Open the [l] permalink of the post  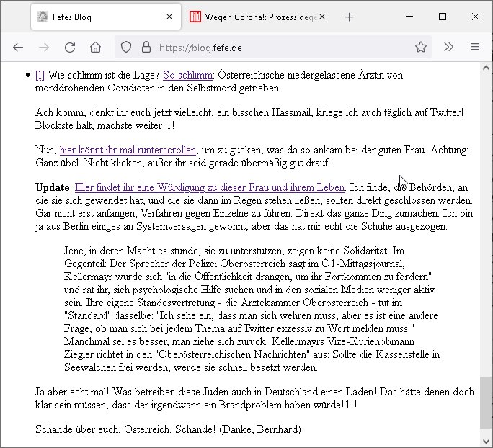[40, 75]
